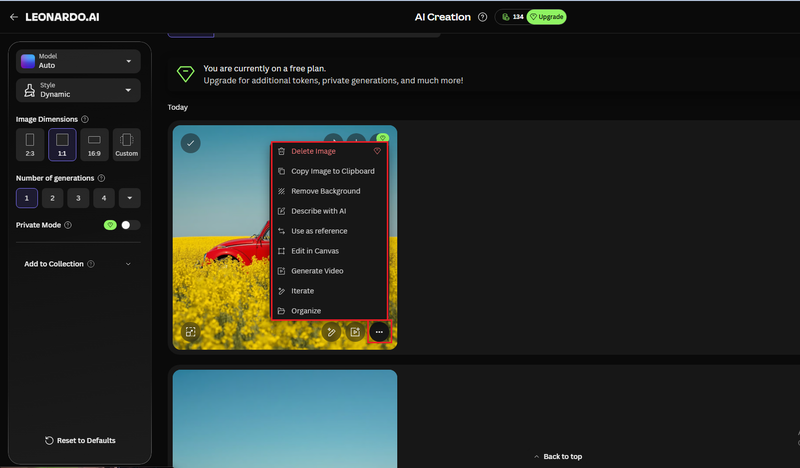Expand the Add to Collection section
This screenshot has width=800, height=468.
coord(128,264)
